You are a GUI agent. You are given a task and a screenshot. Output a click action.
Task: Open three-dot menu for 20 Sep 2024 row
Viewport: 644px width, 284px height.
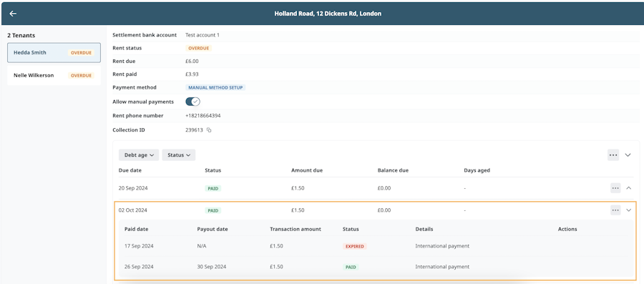(615, 188)
